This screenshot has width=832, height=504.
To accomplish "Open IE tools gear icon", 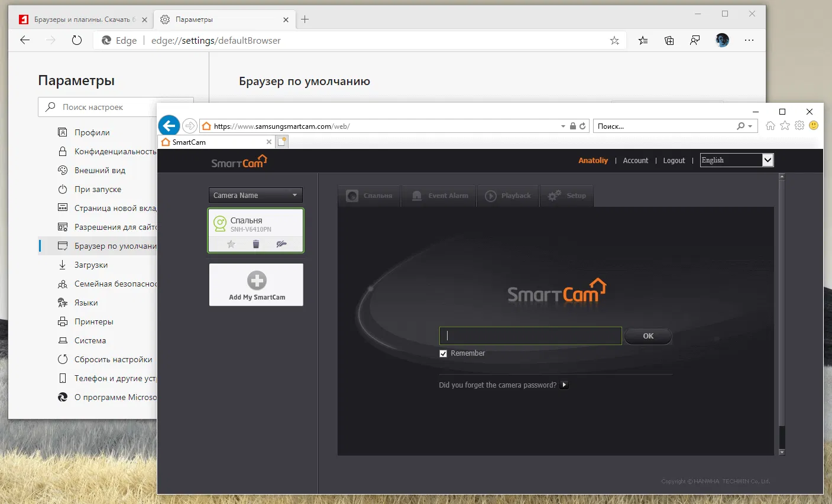I will pos(799,125).
